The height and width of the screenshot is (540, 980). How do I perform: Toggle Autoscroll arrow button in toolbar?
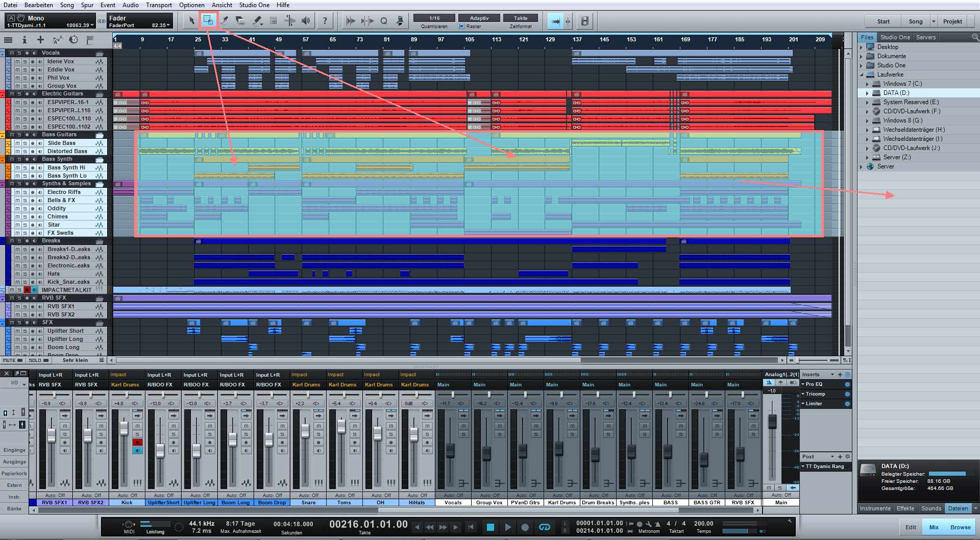coord(556,21)
